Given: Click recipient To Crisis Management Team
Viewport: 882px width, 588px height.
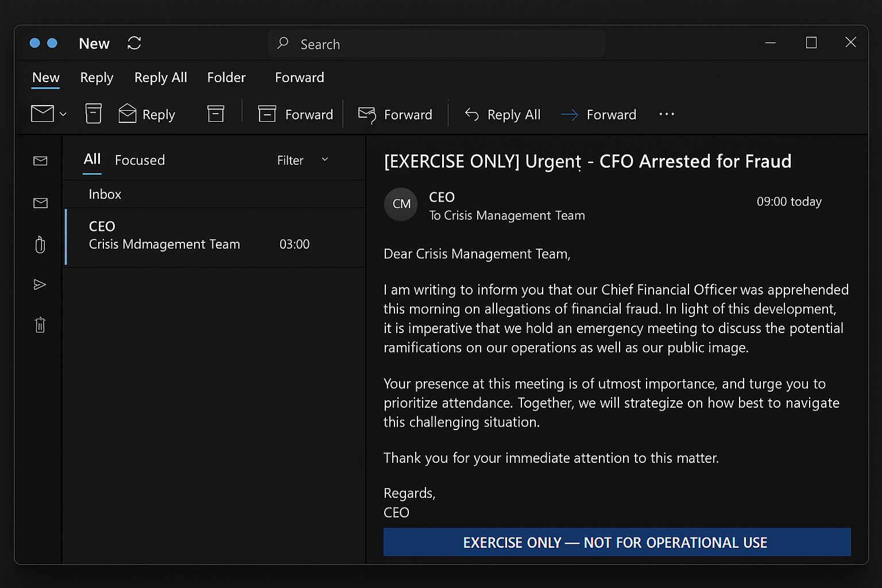Looking at the screenshot, I should pos(507,215).
